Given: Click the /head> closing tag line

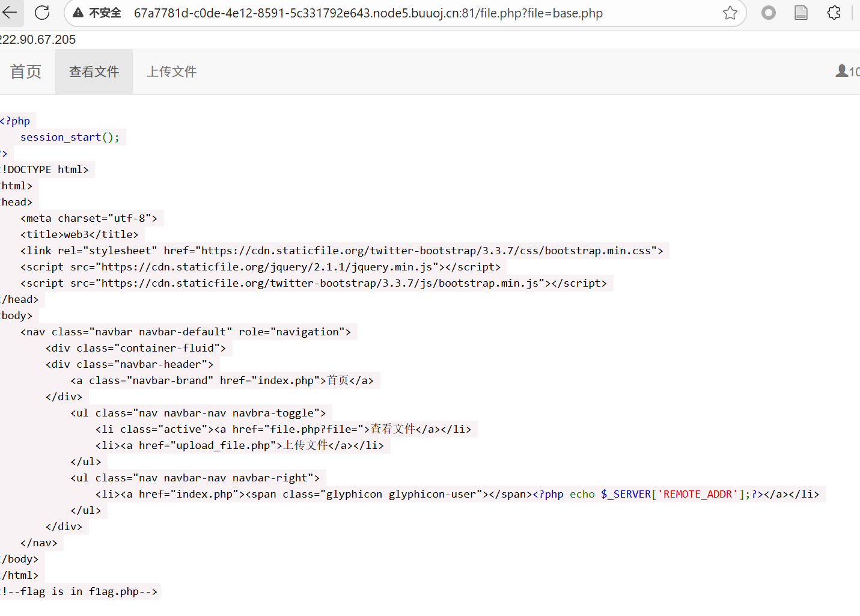Looking at the screenshot, I should pos(20,299).
